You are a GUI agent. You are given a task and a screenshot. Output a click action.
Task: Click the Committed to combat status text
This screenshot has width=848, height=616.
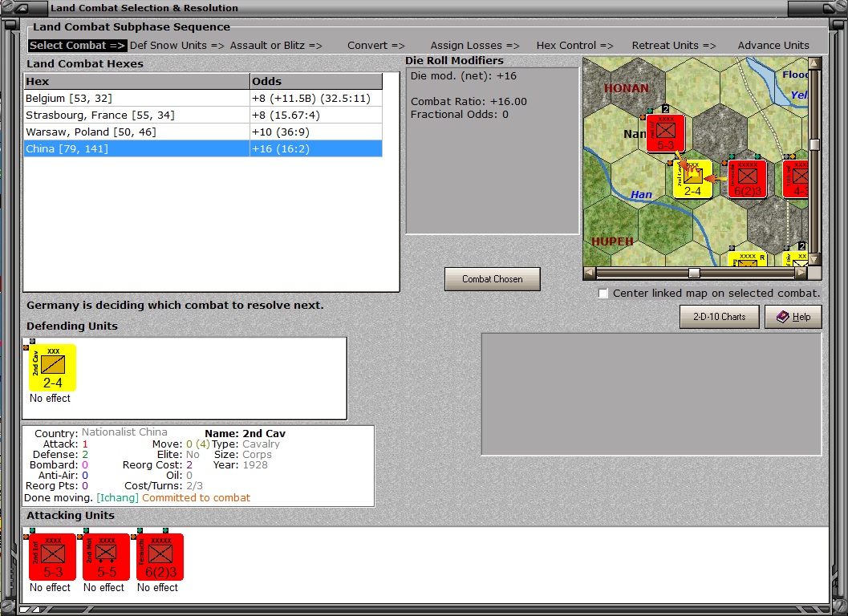[x=196, y=498]
